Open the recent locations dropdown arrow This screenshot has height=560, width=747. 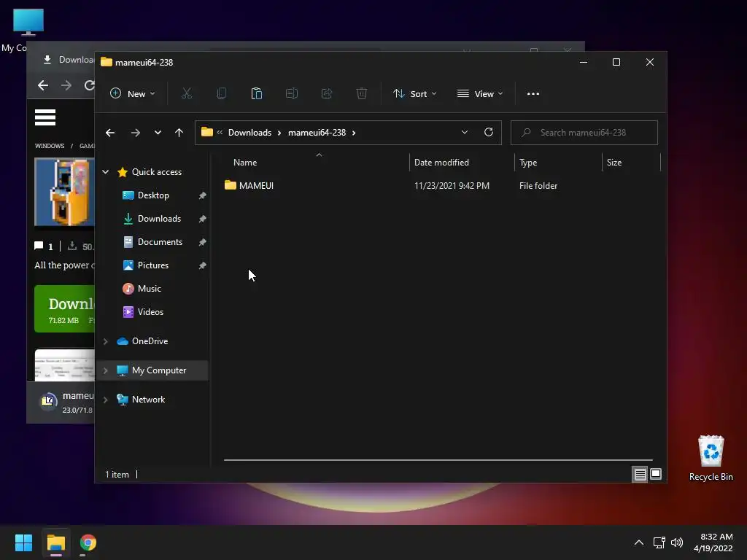click(x=158, y=133)
